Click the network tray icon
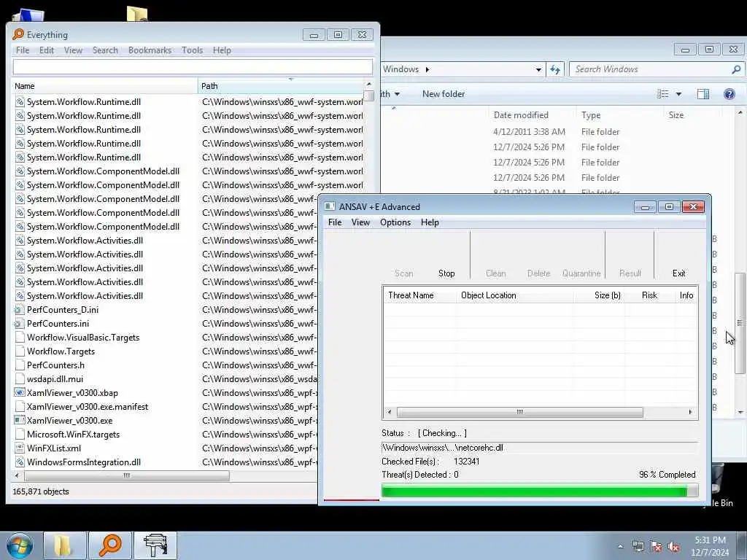 click(638, 547)
